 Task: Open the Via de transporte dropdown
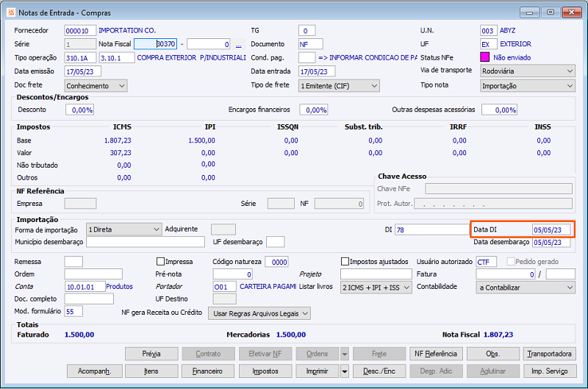coord(570,71)
